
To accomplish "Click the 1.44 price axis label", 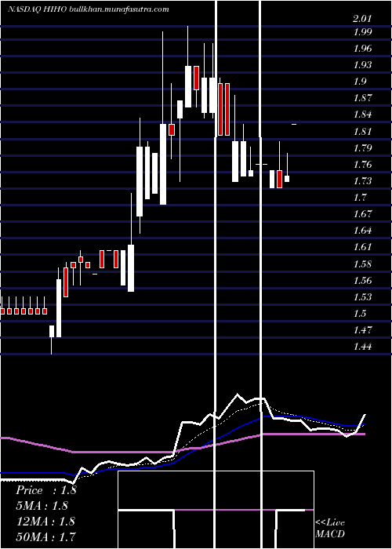I will coord(362,347).
